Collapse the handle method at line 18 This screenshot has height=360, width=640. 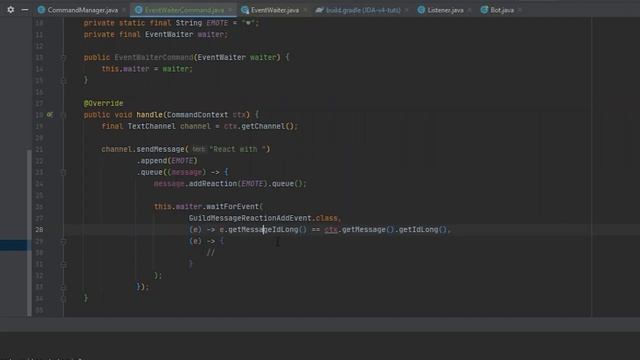63,115
